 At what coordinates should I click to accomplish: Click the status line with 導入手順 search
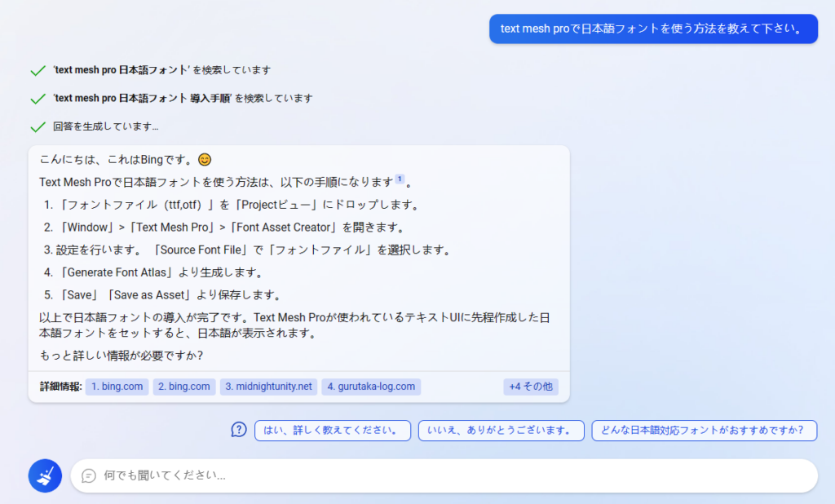(x=183, y=98)
